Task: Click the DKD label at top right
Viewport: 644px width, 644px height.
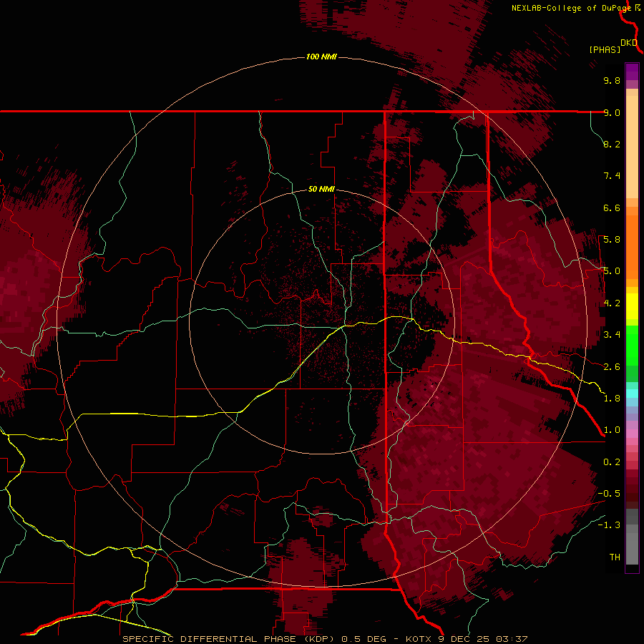Action: (629, 43)
